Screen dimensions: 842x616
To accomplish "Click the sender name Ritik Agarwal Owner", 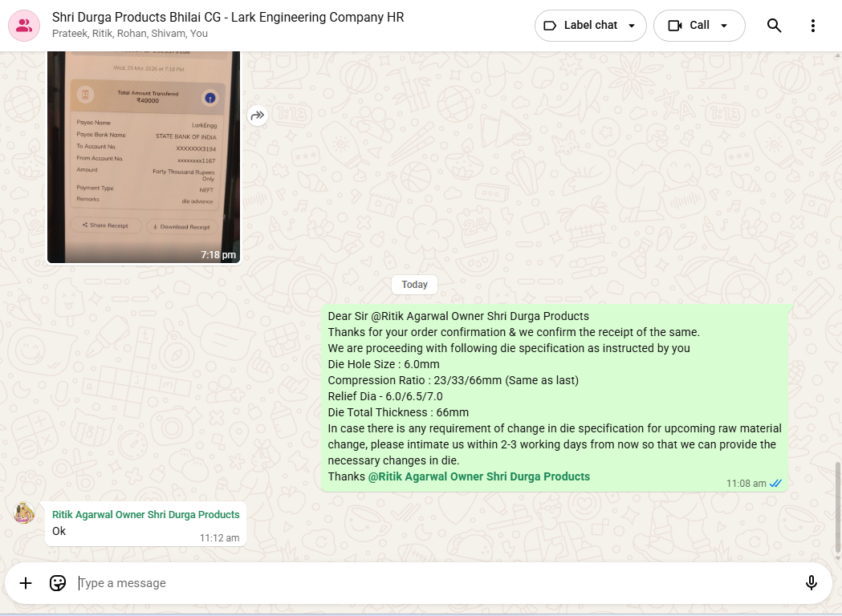I will [x=145, y=514].
